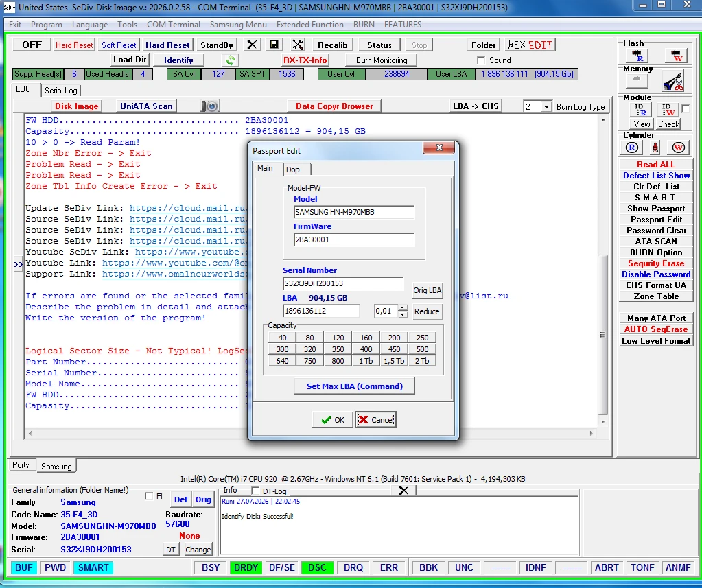Click Defect List Show

656,176
